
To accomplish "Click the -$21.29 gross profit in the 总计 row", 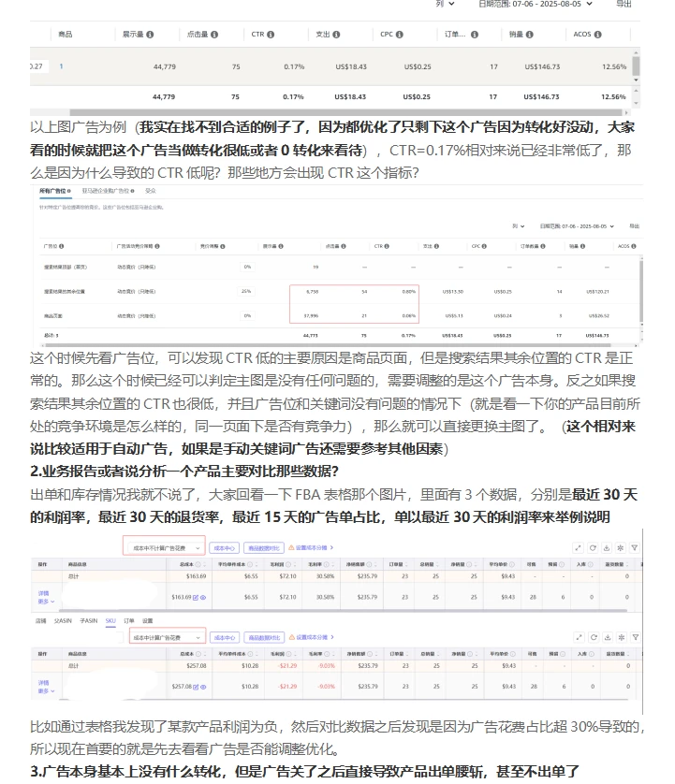I will pyautogui.click(x=287, y=666).
